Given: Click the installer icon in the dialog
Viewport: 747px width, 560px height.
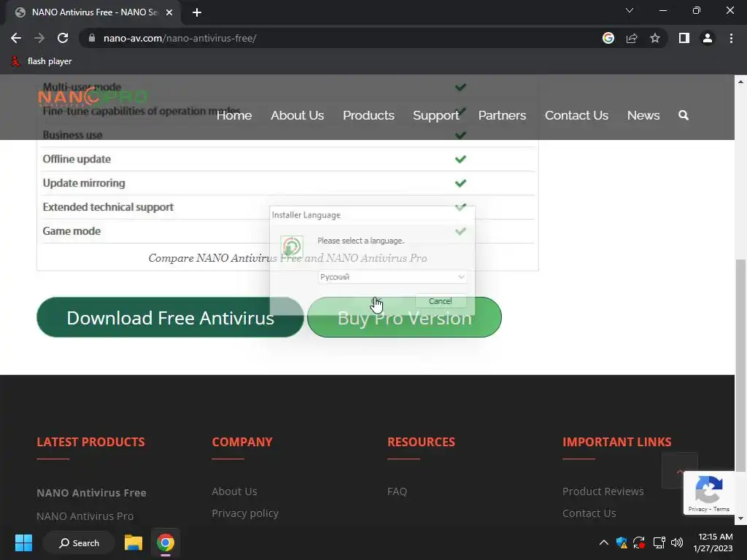Looking at the screenshot, I should [292, 246].
